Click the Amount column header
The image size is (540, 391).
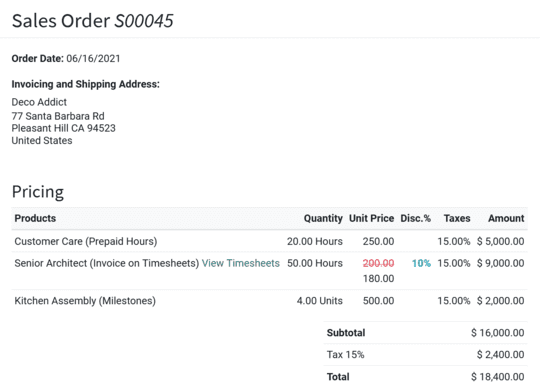[506, 218]
